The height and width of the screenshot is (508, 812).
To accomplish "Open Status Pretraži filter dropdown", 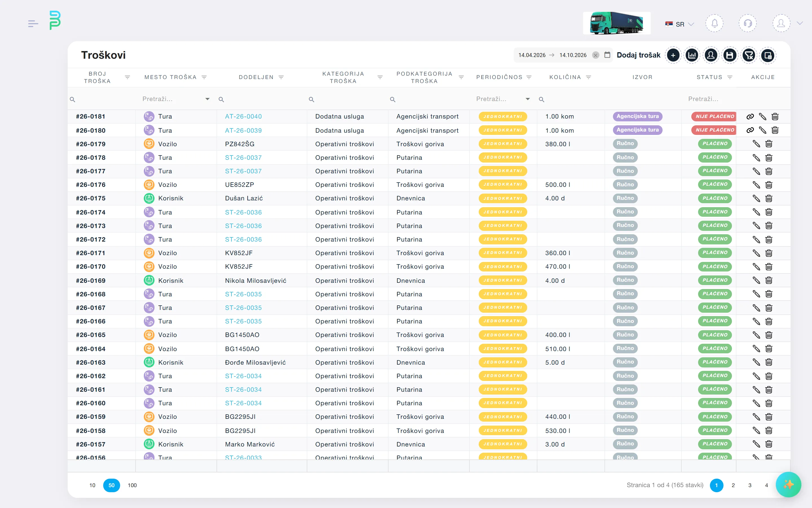I will [708, 99].
